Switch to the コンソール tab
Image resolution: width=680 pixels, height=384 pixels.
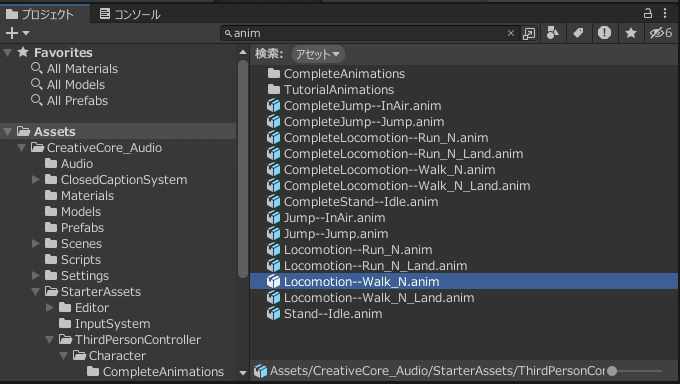pos(130,14)
